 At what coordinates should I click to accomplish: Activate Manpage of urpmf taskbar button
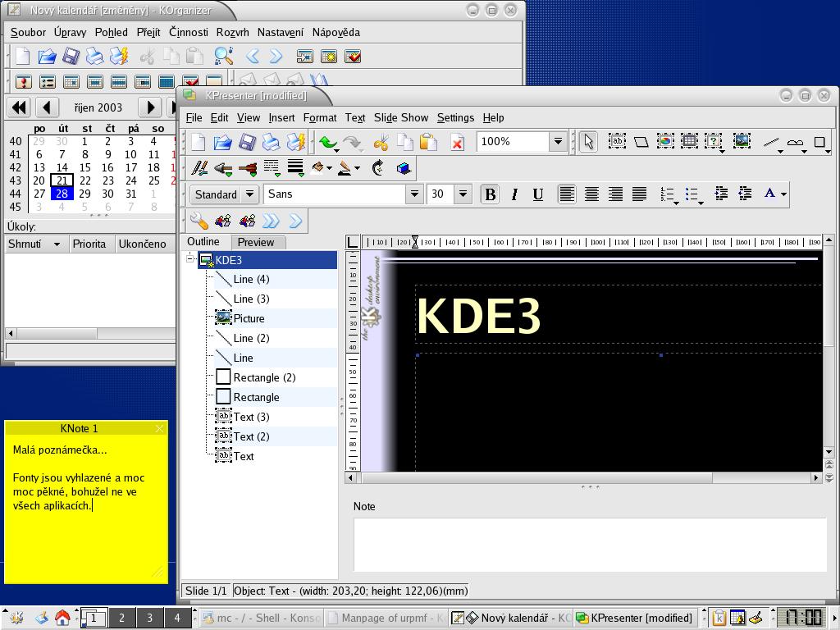tap(386, 618)
